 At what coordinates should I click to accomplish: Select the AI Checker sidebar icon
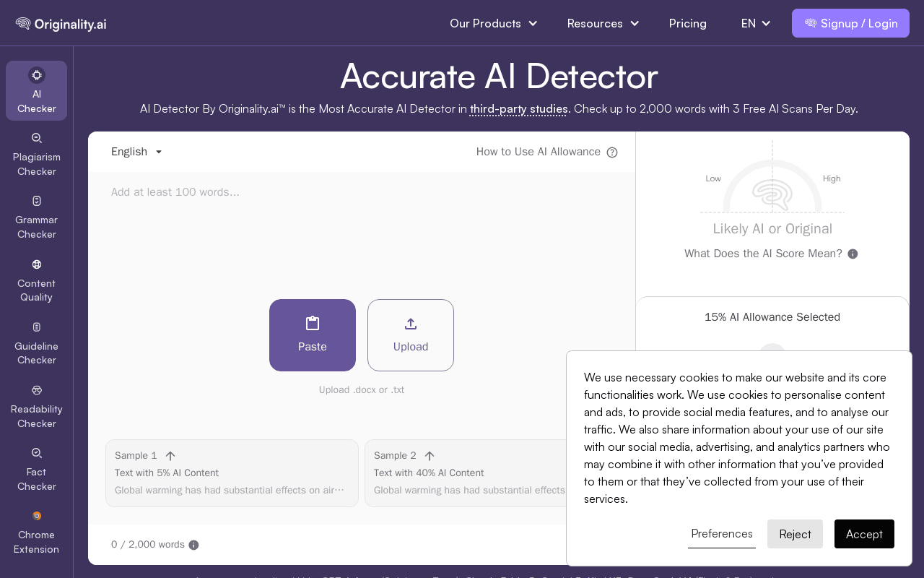(x=37, y=75)
